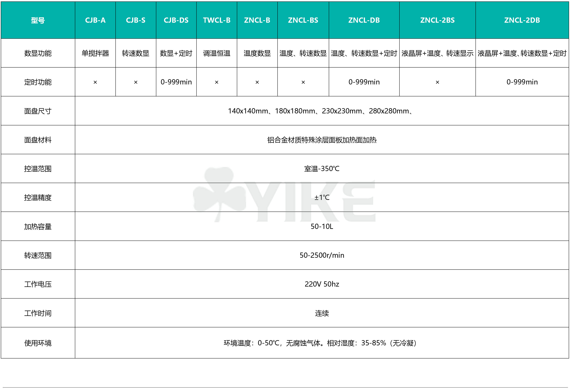Select the CJB-A column header

tap(95, 20)
